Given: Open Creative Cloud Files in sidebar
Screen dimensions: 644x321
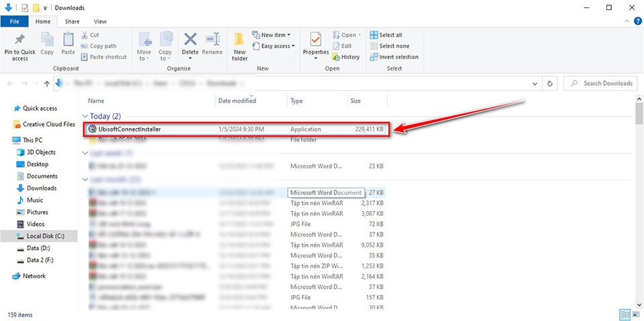Looking at the screenshot, I should [x=44, y=124].
